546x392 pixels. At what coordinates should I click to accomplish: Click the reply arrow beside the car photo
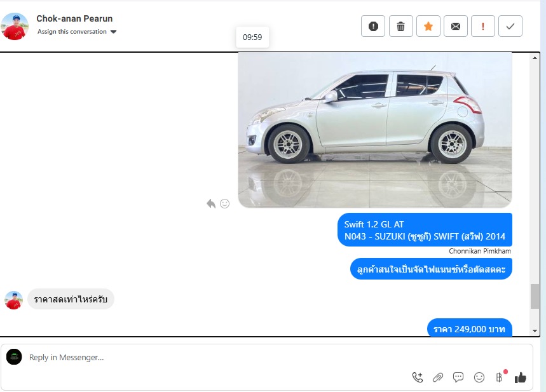coord(211,204)
